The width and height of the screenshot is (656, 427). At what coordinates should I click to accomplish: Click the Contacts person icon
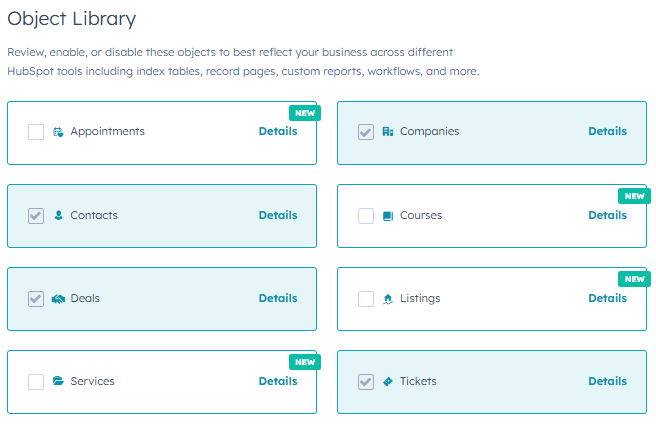[x=58, y=215]
